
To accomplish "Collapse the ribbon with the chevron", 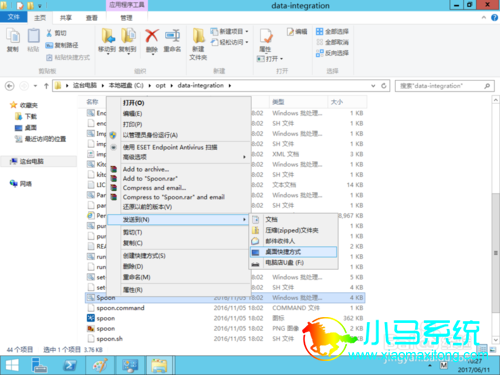I will tap(484, 18).
